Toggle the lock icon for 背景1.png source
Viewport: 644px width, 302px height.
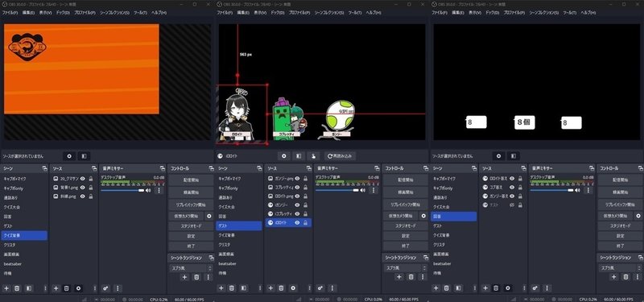(x=91, y=188)
